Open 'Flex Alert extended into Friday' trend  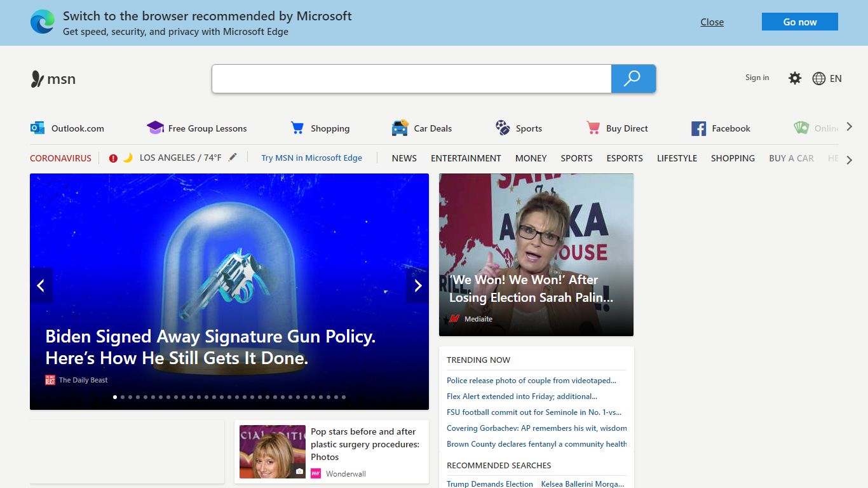[522, 396]
